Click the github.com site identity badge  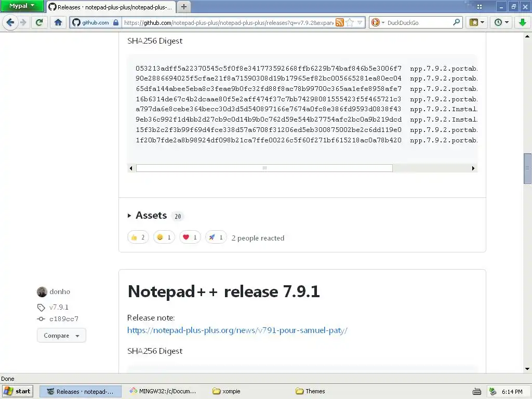(96, 22)
